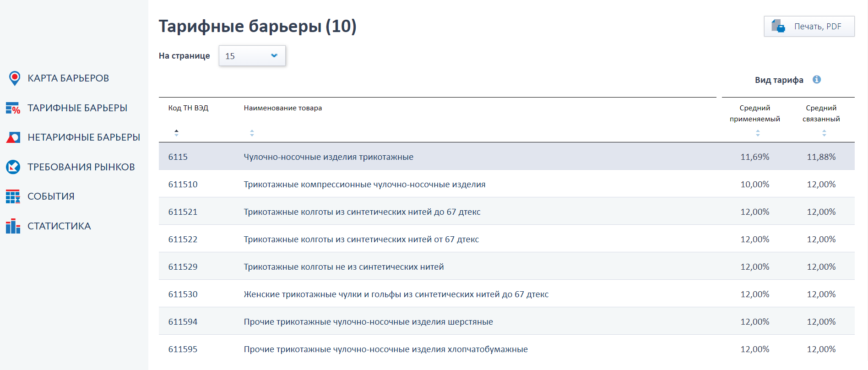The image size is (868, 370).
Task: Select row code 611522
Action: click(x=183, y=239)
